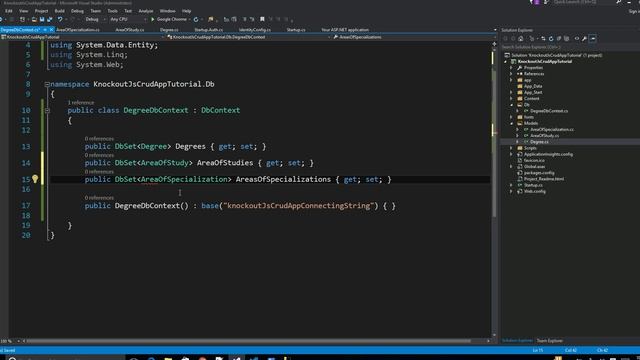Select AreaOfSpecialization.cs in Solution Explorer tree
This screenshot has height=360, width=640.
(x=552, y=129)
